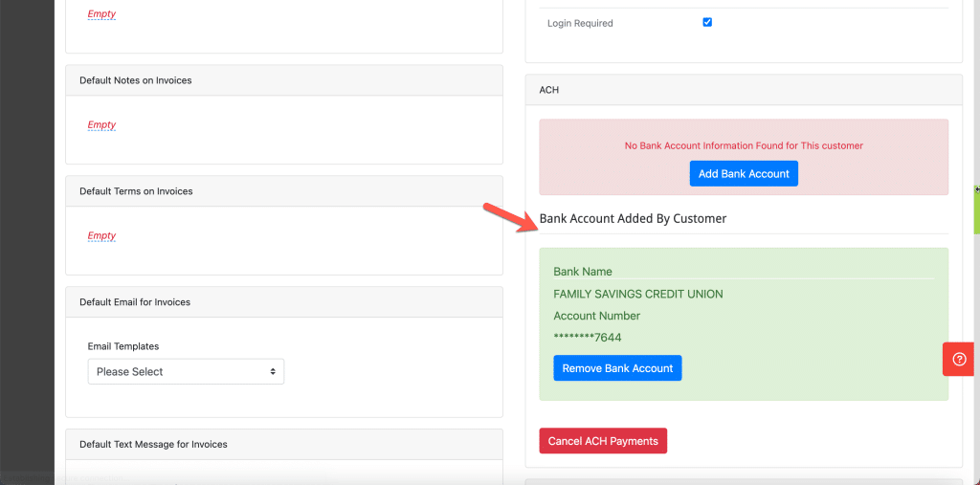Click the Login Required label
The width and height of the screenshot is (980, 485).
click(x=580, y=23)
